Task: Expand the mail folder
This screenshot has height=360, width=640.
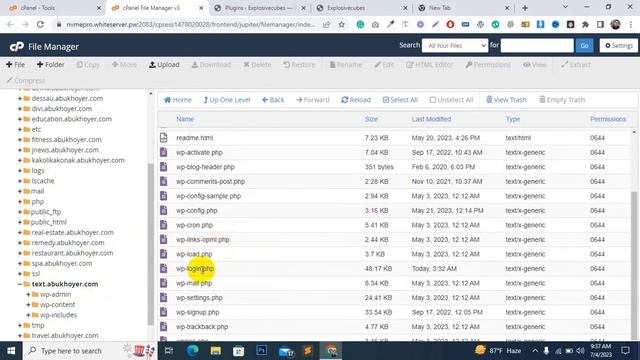Action: (x=20, y=191)
